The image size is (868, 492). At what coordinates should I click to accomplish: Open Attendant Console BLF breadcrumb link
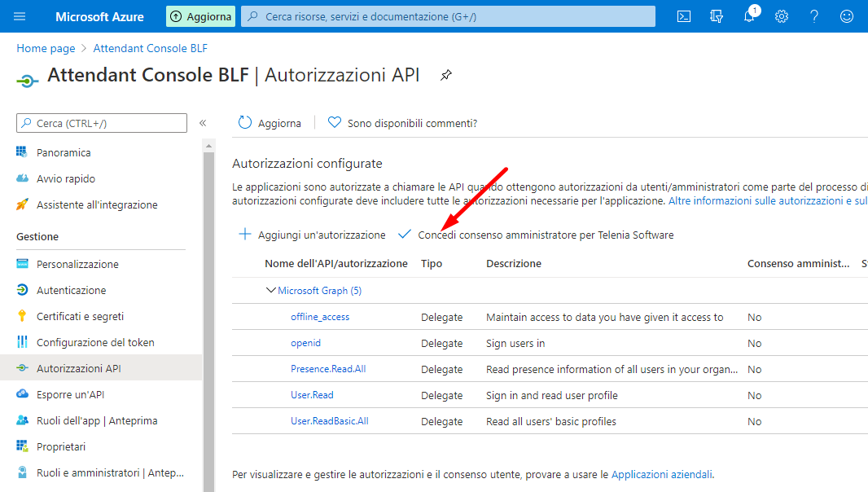[150, 48]
